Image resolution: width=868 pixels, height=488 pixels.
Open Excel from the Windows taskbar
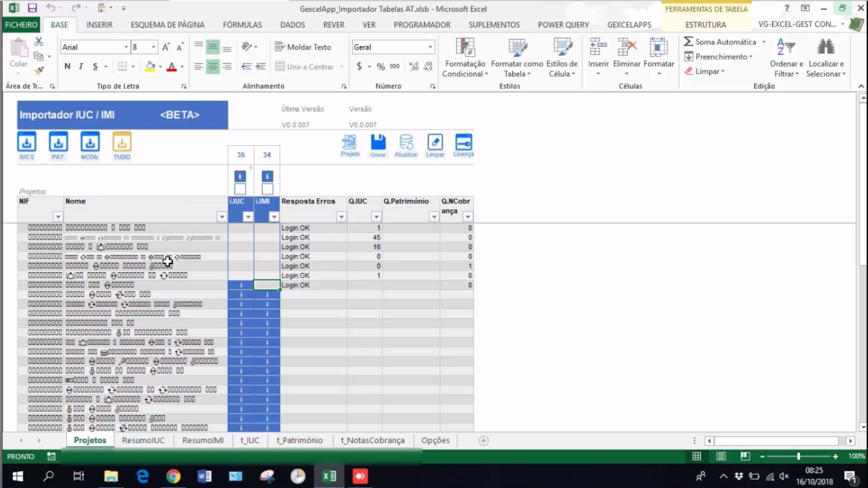329,476
